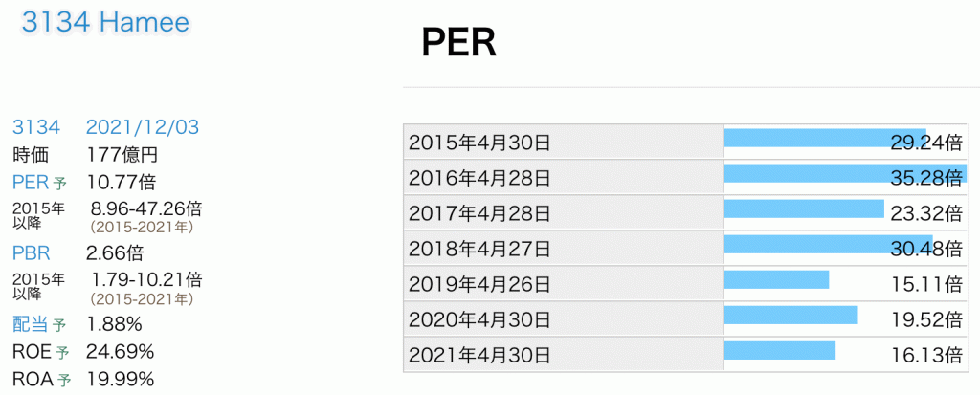The height and width of the screenshot is (395, 980).
Task: Select the PER chart heading
Action: tap(458, 43)
